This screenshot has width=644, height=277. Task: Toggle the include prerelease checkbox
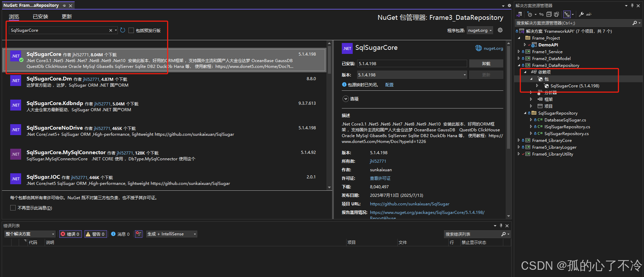131,30
